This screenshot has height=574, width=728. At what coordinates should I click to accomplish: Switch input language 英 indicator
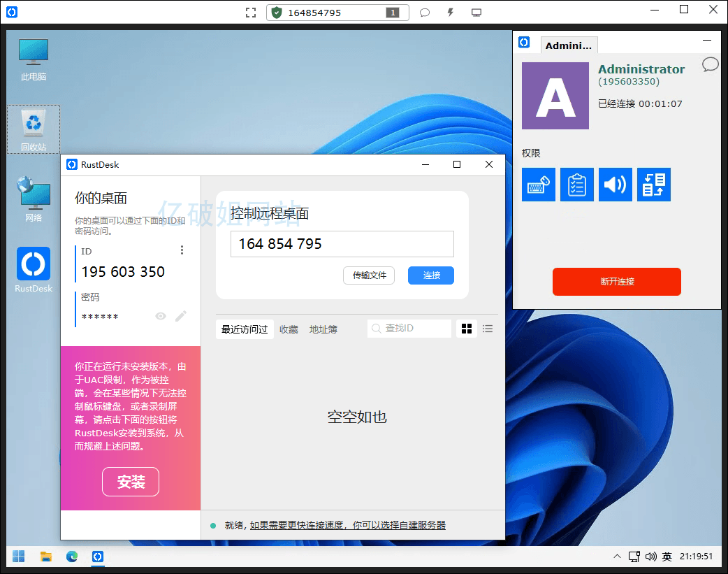(x=667, y=557)
